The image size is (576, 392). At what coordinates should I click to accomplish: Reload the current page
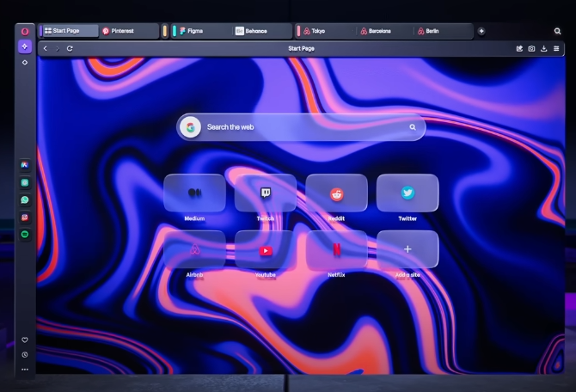(x=70, y=48)
